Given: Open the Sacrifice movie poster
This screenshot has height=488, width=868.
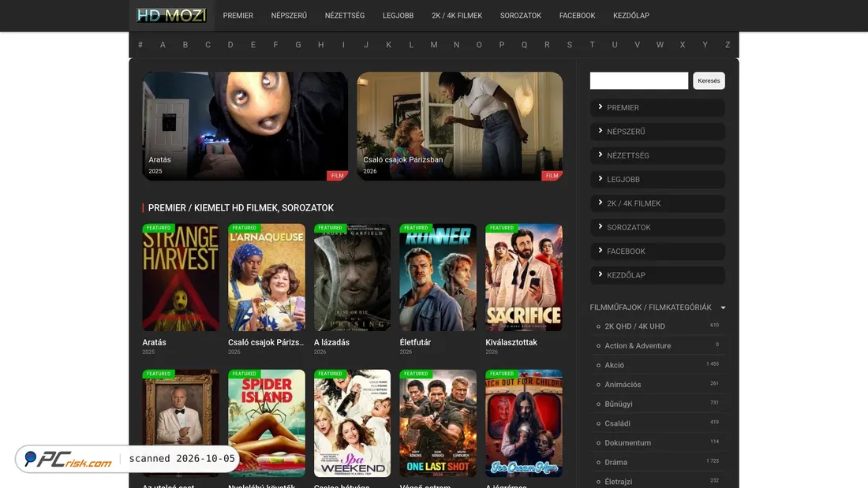Looking at the screenshot, I should [524, 278].
